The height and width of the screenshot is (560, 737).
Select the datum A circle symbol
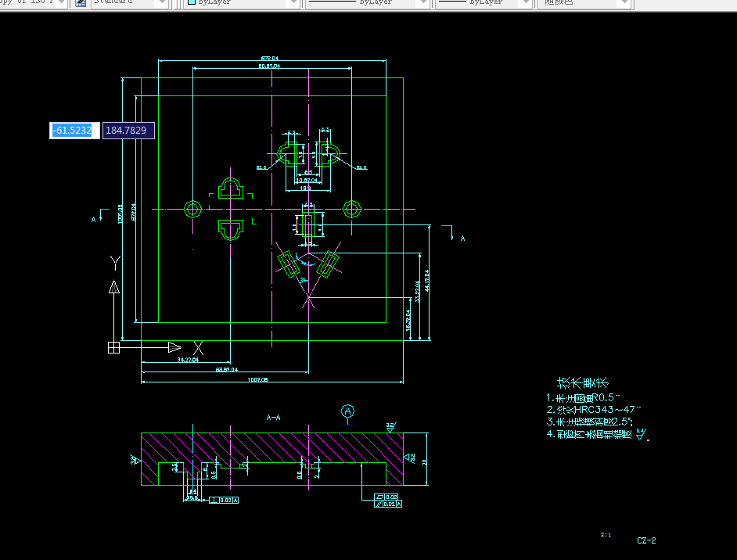[347, 411]
